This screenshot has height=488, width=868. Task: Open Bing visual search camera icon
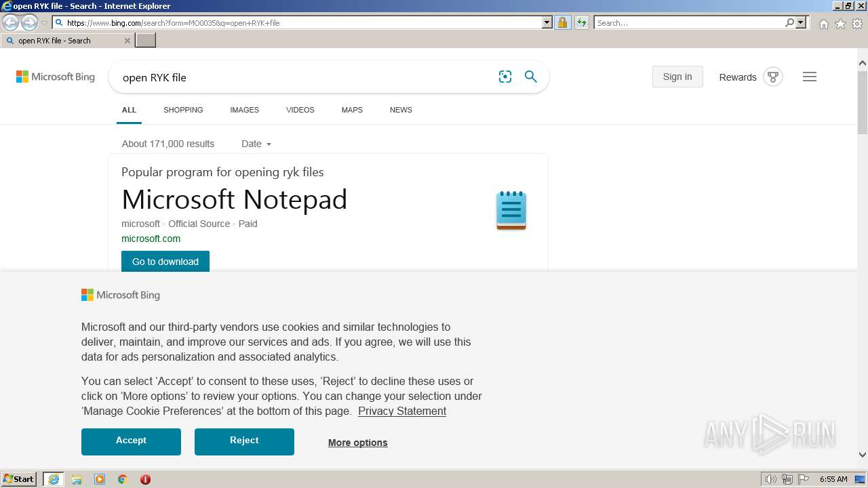[x=505, y=77]
